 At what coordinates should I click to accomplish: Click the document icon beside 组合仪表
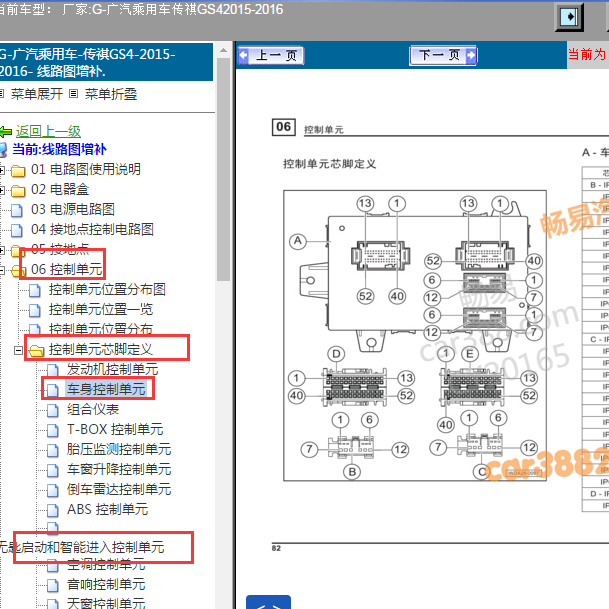(x=52, y=410)
